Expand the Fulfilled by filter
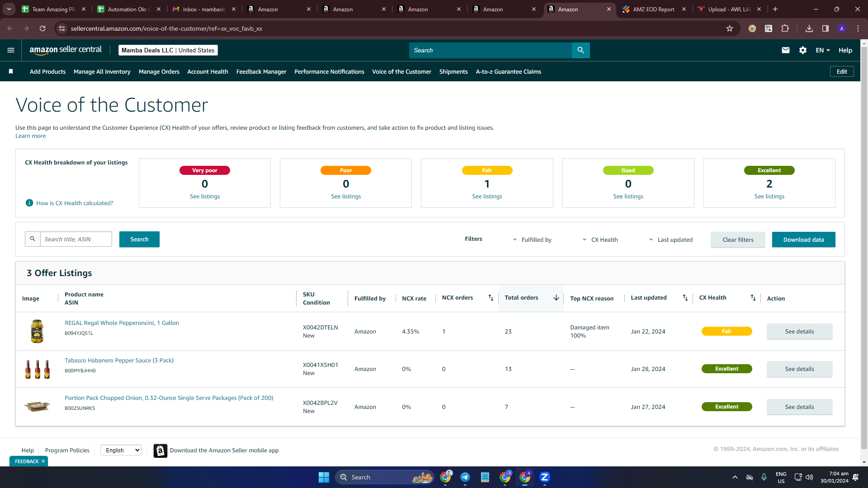 tap(532, 239)
